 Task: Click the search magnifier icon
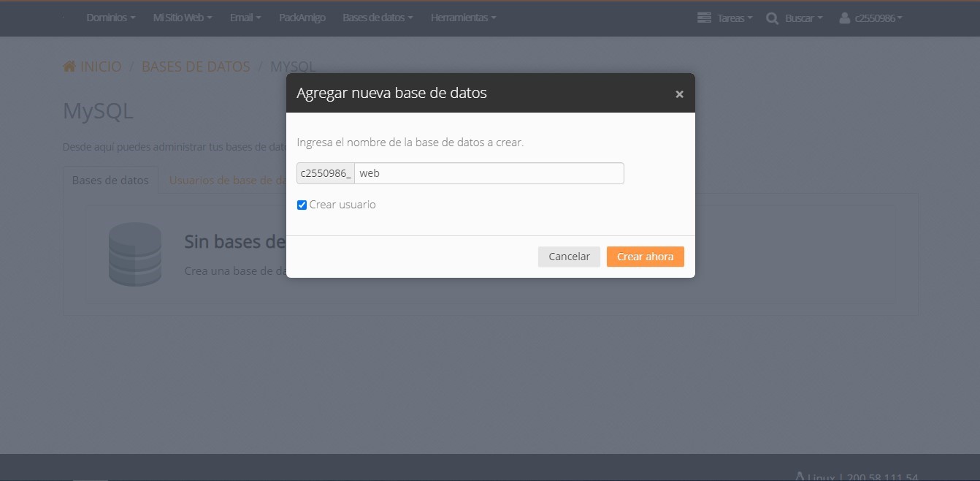click(x=772, y=18)
